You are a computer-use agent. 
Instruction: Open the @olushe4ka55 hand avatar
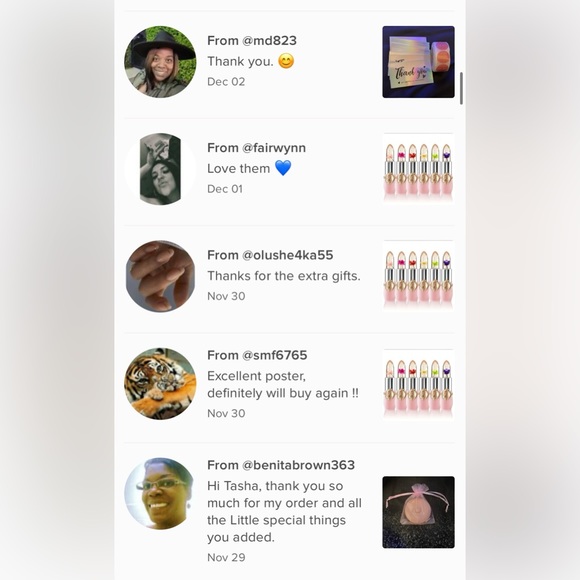pyautogui.click(x=160, y=276)
